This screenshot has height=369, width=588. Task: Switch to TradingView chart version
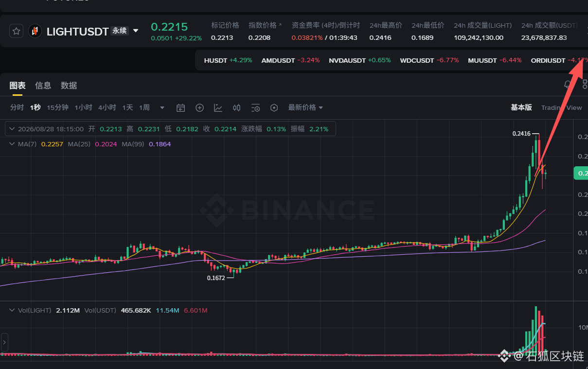point(561,107)
